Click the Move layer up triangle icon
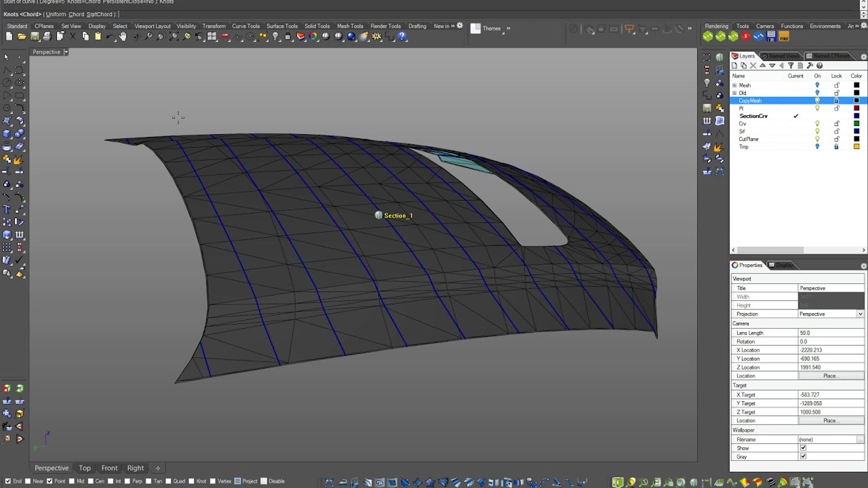Screen dimensions: 868x488 click(762, 66)
